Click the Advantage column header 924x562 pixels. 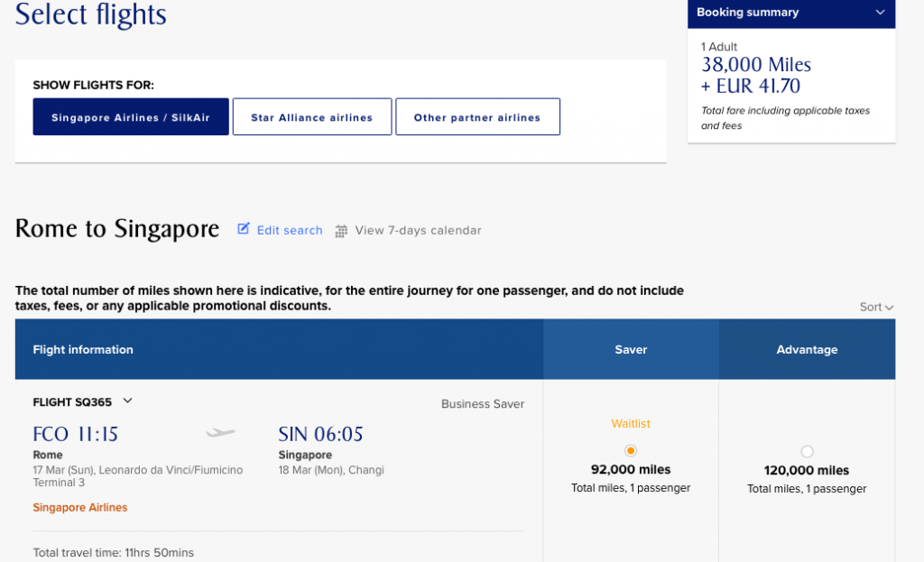807,349
